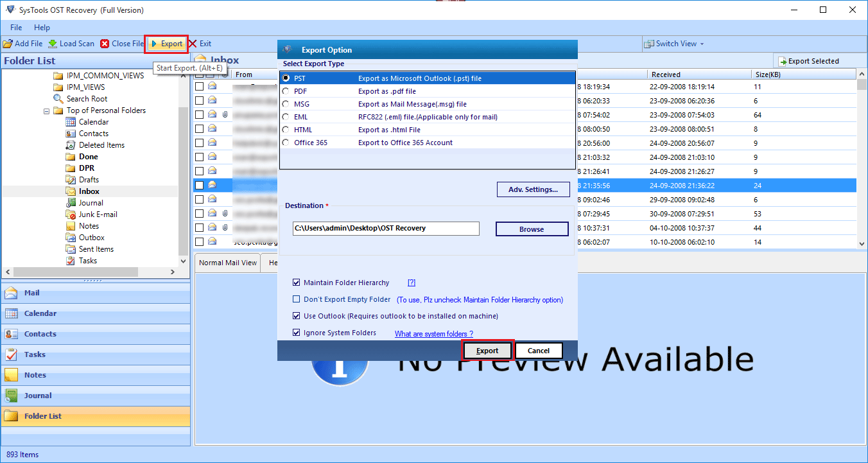The image size is (868, 463).
Task: Sort mail list by Size(KB) column
Action: [804, 74]
